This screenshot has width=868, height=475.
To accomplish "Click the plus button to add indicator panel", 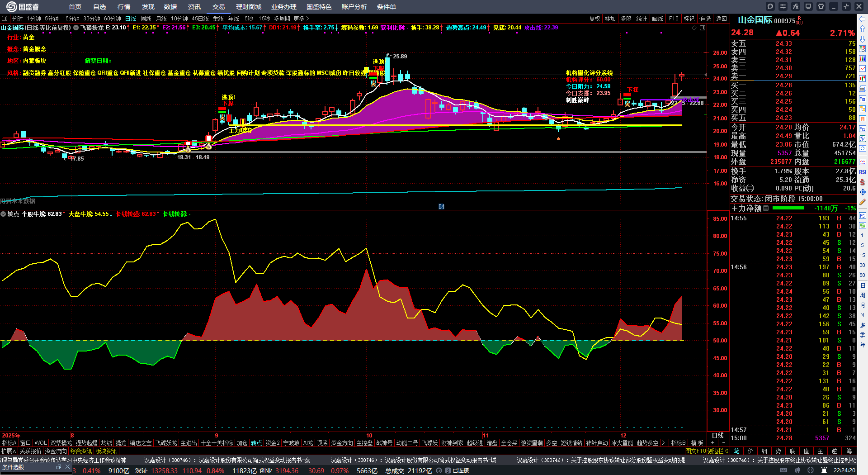I will click(713, 443).
